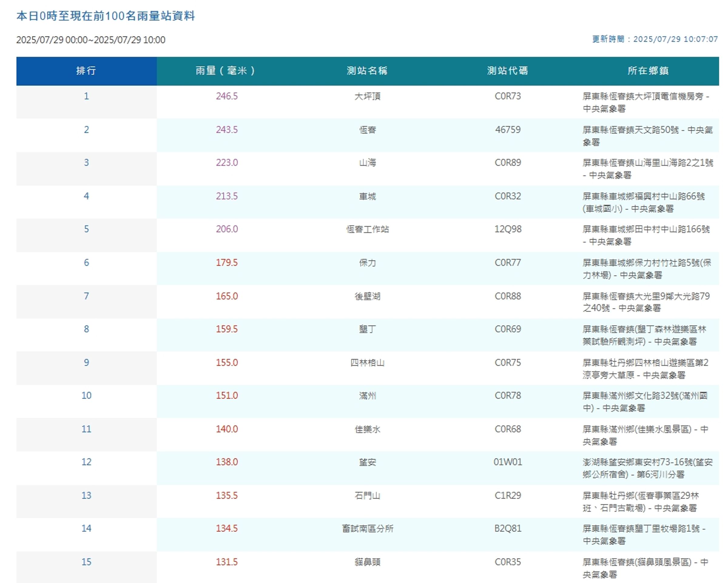Click the 排行 column header
The height and width of the screenshot is (583, 728).
(86, 71)
